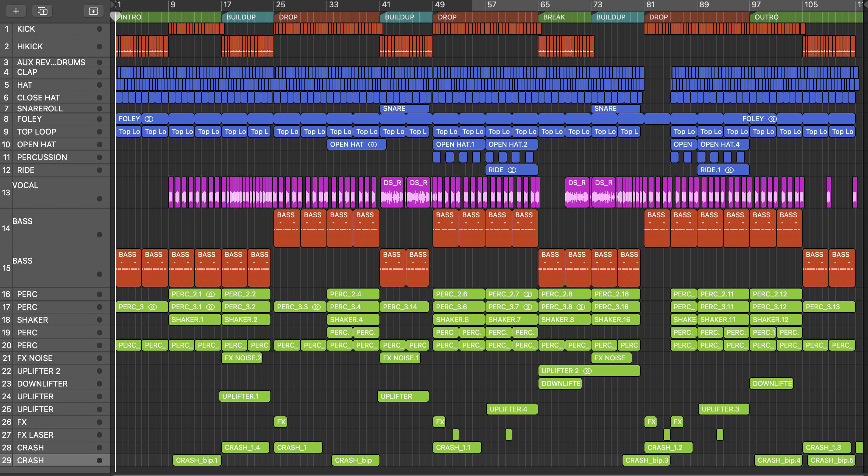Click the loop icon on the RIDE.1 region

[x=729, y=170]
